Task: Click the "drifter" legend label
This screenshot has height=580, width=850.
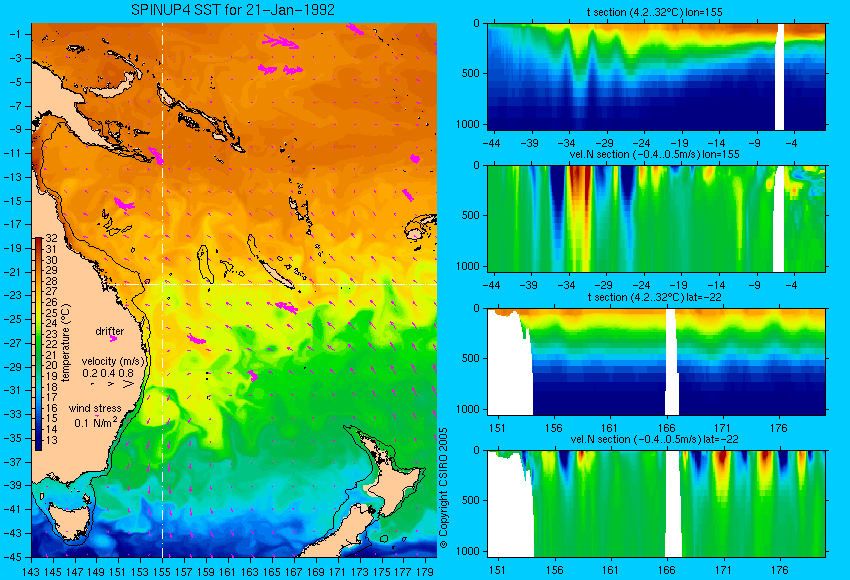Action: [x=110, y=331]
